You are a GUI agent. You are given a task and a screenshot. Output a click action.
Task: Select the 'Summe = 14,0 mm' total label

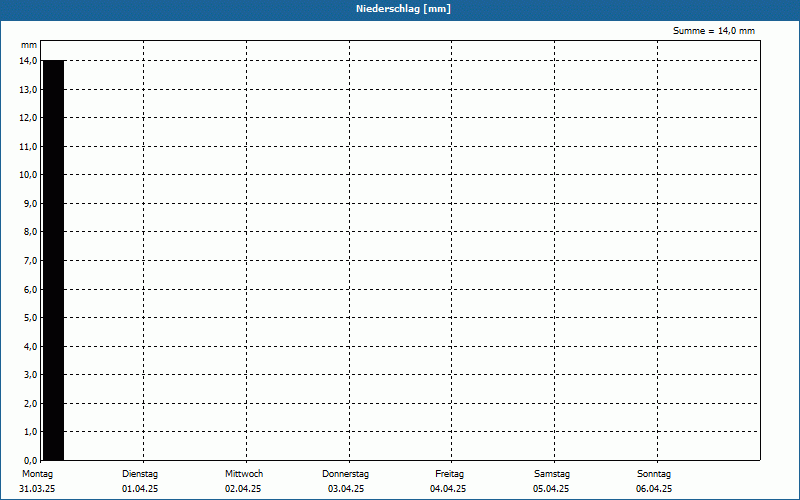pyautogui.click(x=714, y=32)
